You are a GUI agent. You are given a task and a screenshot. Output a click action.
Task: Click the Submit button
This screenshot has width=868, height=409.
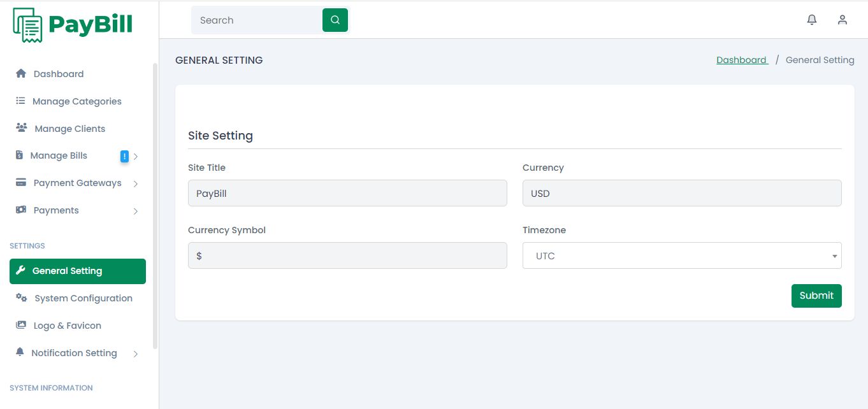(x=816, y=296)
